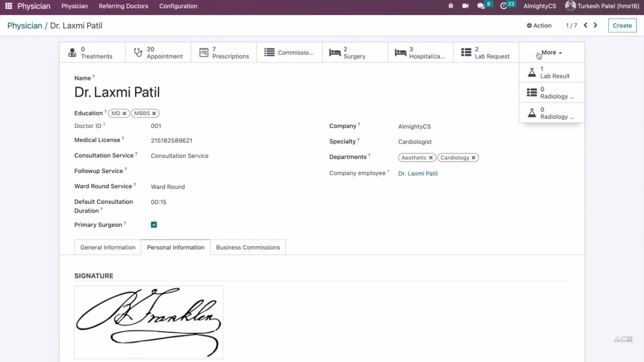
Task: Collapse the More stat buttons dropdown
Action: pos(551,52)
